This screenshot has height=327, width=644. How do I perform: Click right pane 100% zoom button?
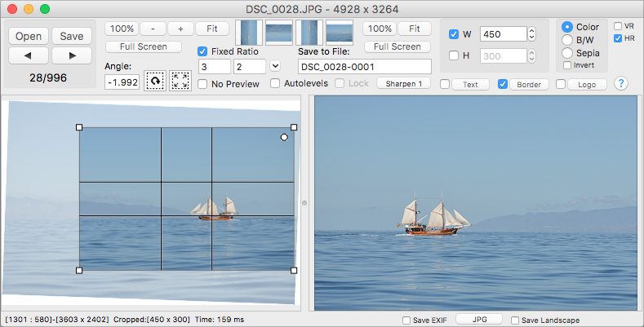click(x=380, y=29)
